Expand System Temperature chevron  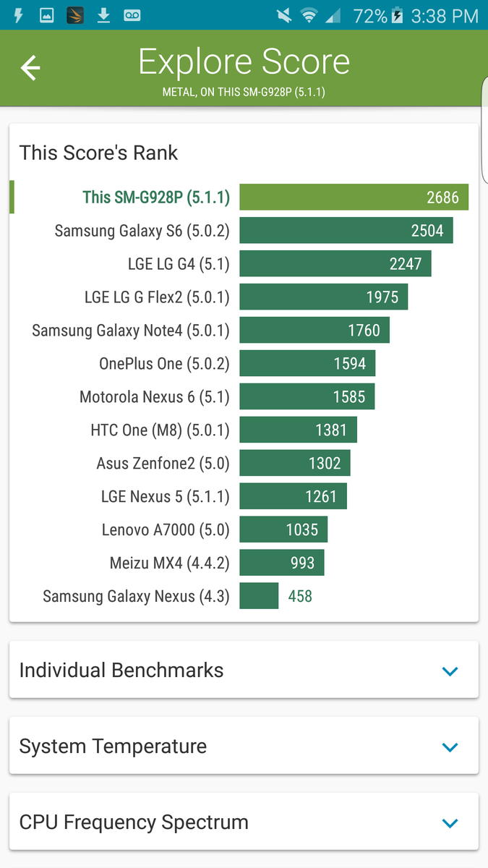[449, 747]
